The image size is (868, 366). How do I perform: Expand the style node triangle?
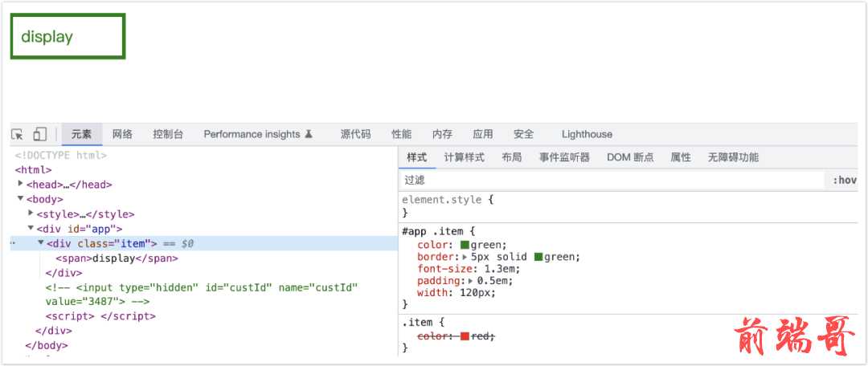pyautogui.click(x=31, y=213)
